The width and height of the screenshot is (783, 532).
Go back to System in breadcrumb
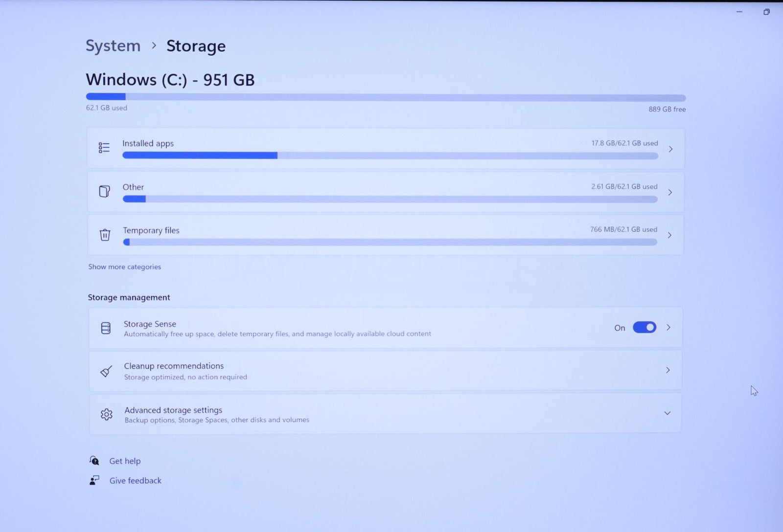(113, 45)
